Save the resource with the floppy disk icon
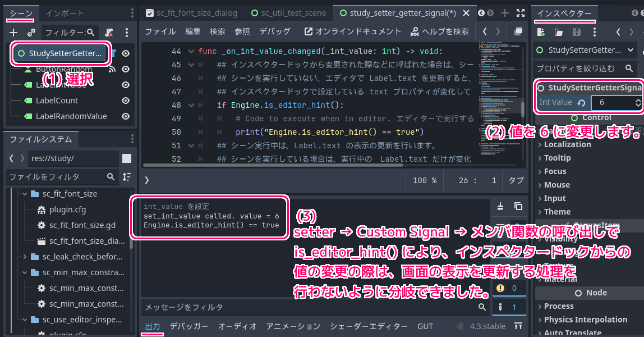The width and height of the screenshot is (644, 337). click(576, 33)
